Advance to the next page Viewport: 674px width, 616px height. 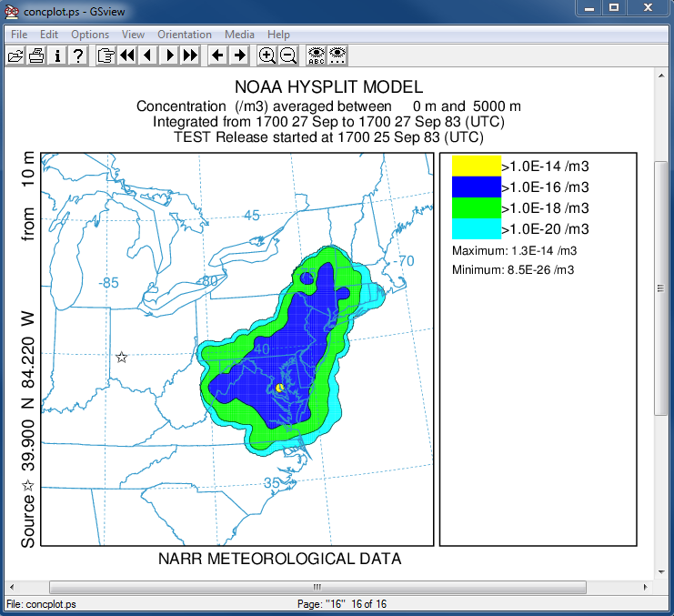point(169,56)
